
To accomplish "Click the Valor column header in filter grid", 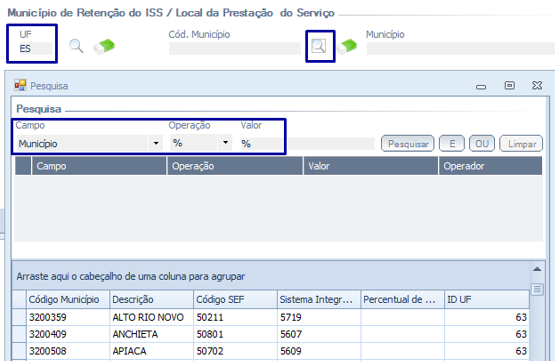I will (371, 166).
